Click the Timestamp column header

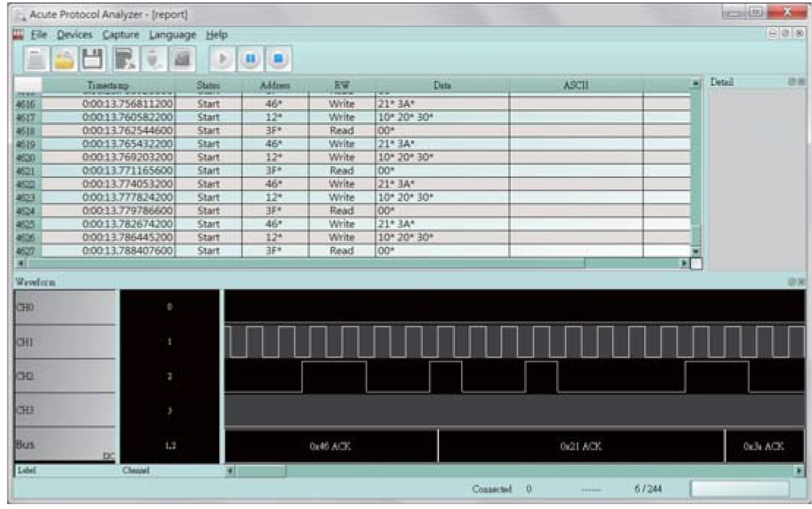[x=108, y=86]
